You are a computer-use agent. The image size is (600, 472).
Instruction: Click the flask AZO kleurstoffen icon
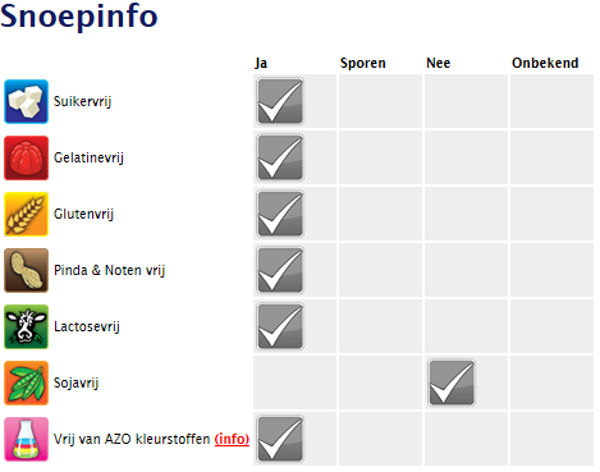pos(26,439)
